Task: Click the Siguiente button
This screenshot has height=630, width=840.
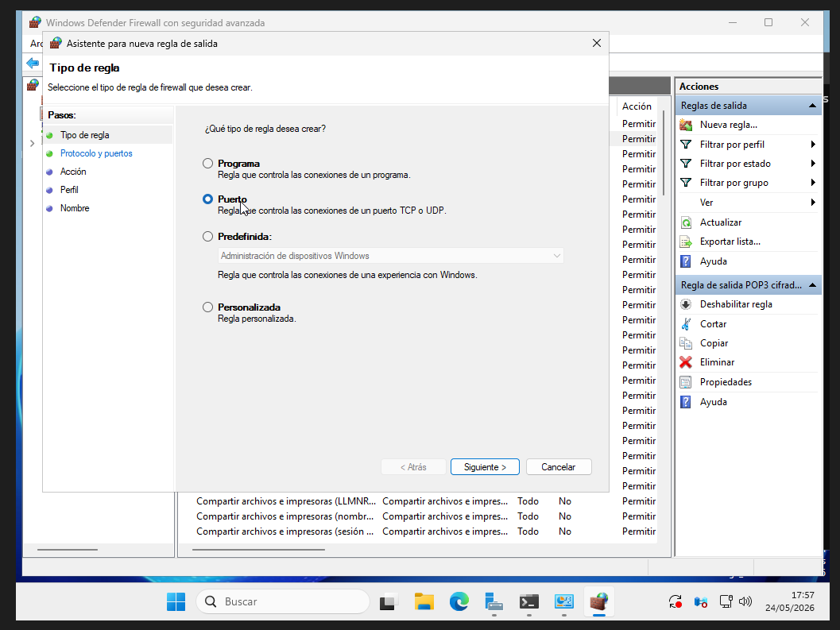Action: pyautogui.click(x=485, y=466)
